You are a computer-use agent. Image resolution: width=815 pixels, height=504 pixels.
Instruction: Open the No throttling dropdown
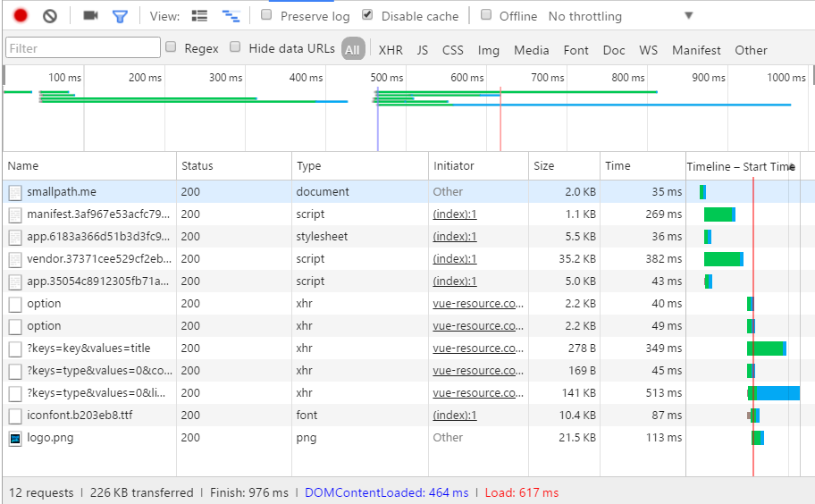(621, 16)
